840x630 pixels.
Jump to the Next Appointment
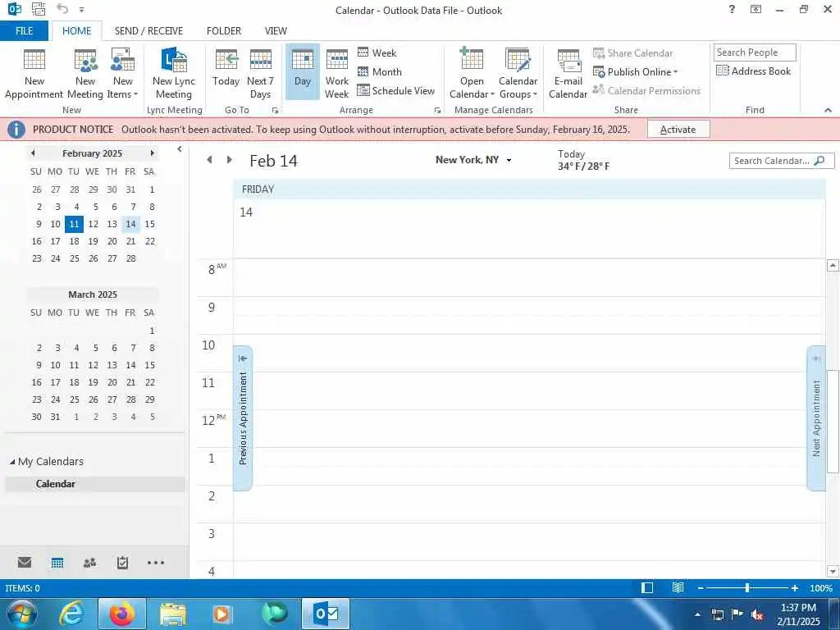pyautogui.click(x=816, y=418)
